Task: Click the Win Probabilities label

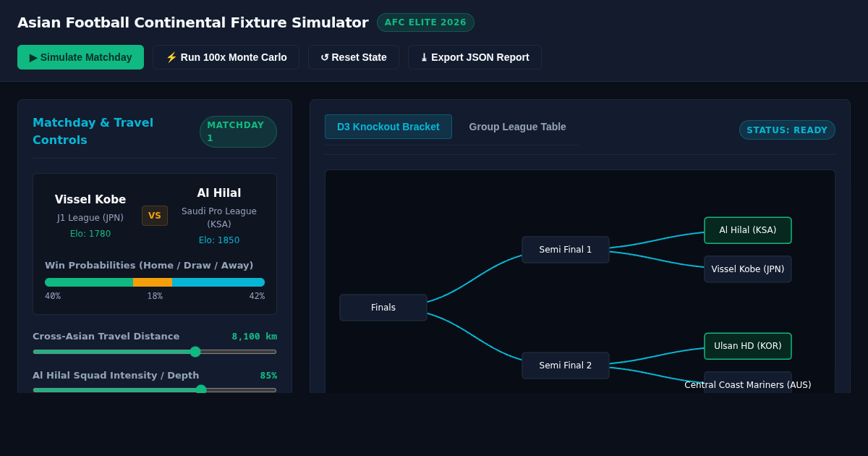Action: tap(149, 266)
